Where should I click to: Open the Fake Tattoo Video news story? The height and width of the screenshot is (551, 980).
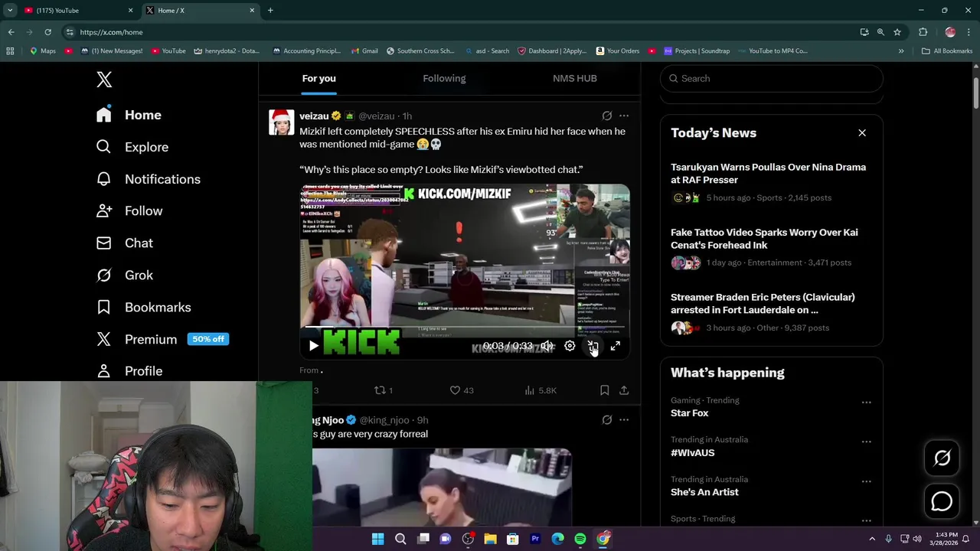(x=772, y=247)
